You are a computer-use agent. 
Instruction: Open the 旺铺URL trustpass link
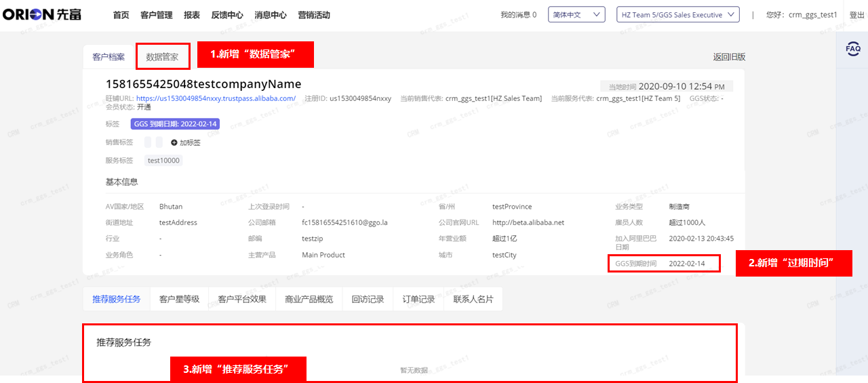(x=216, y=98)
